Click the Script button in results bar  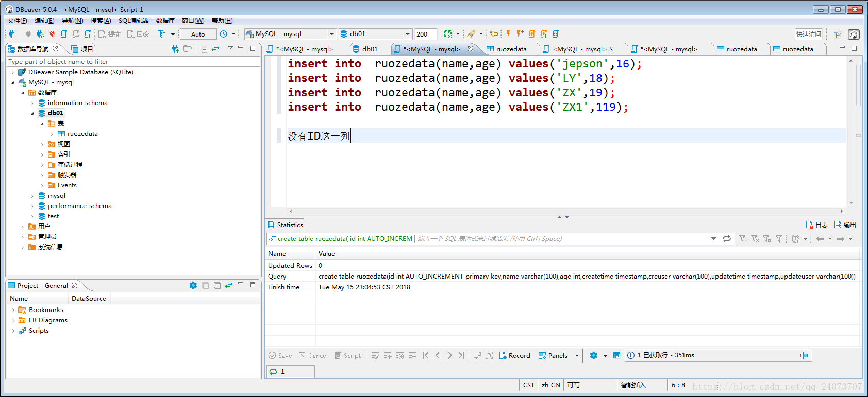(347, 355)
